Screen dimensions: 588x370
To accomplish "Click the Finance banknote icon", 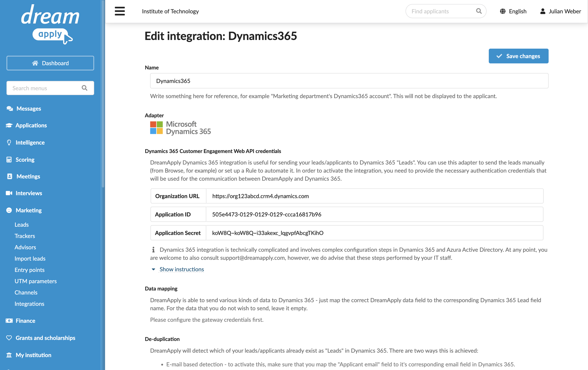I will (9, 321).
